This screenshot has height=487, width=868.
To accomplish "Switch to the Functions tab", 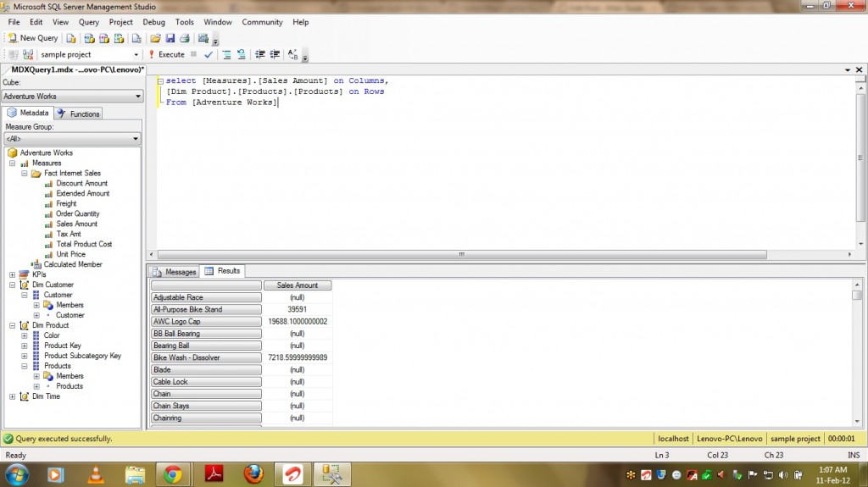I will pyautogui.click(x=79, y=113).
